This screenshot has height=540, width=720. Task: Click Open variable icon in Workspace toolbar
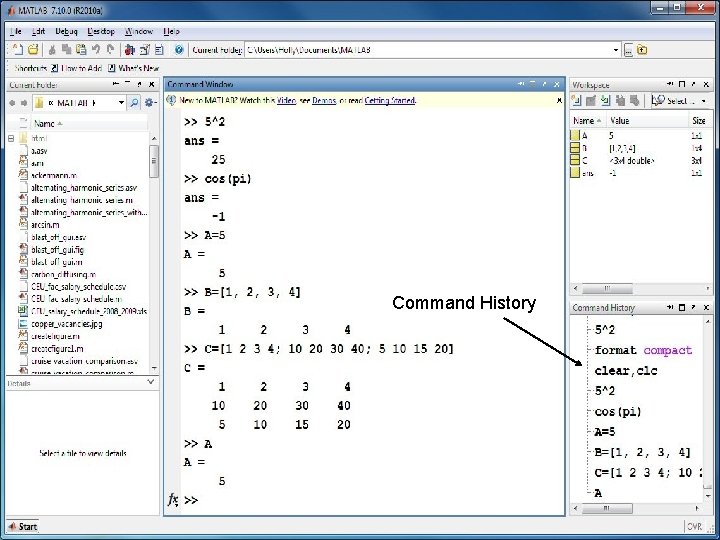point(591,100)
